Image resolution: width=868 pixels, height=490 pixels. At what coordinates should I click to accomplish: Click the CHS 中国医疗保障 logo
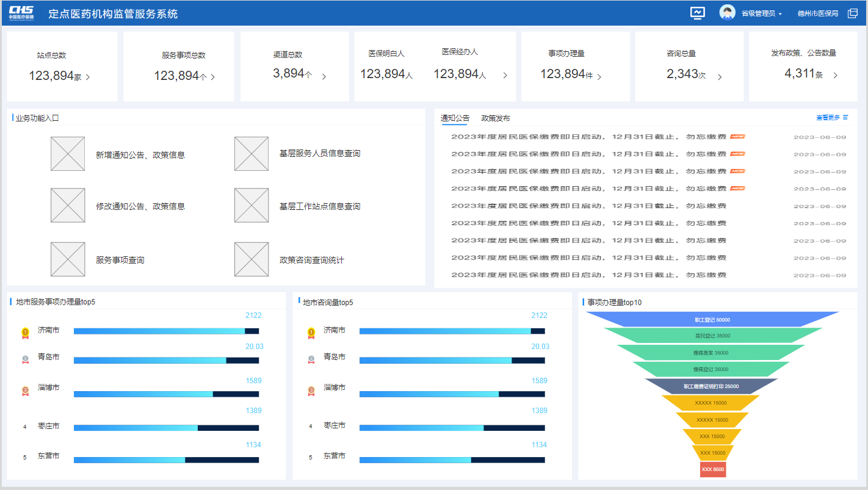21,13
